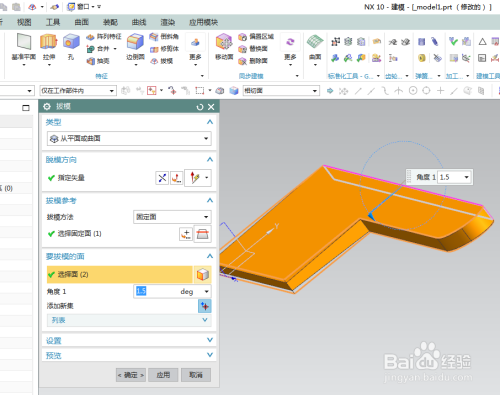Reset the 拔模 dialog with the reset icon
The height and width of the screenshot is (395, 500).
click(x=200, y=107)
